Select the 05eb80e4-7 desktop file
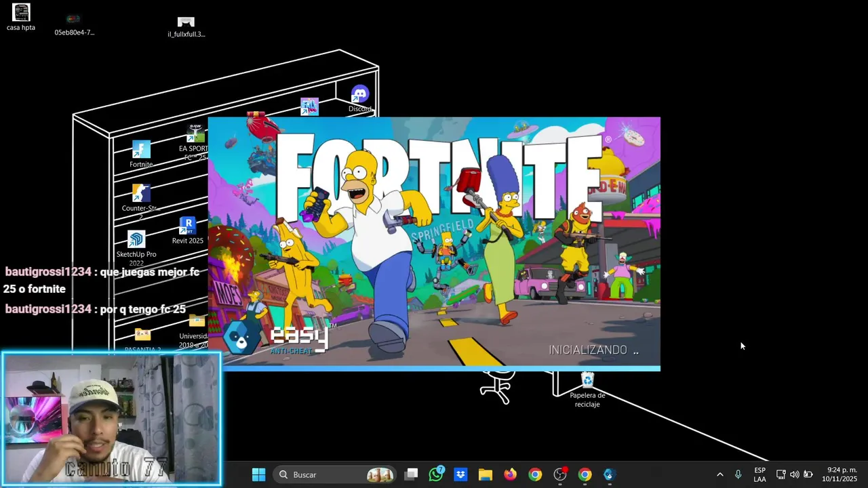This screenshot has height=488, width=868. pos(74,25)
